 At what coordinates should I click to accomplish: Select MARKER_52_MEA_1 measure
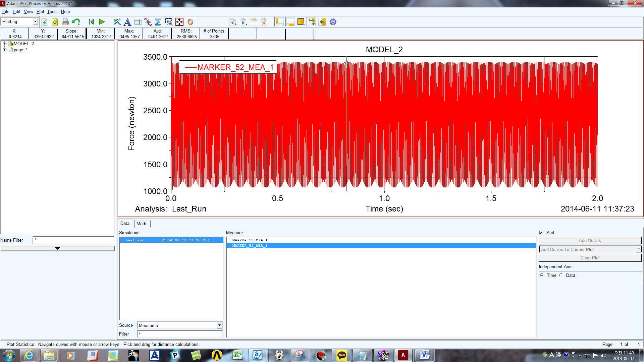pos(381,245)
